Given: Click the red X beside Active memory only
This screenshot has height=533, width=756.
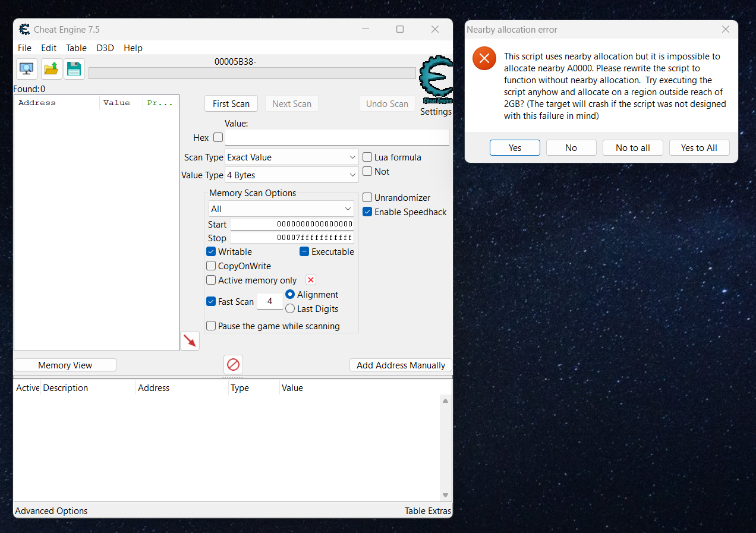Looking at the screenshot, I should tap(310, 280).
